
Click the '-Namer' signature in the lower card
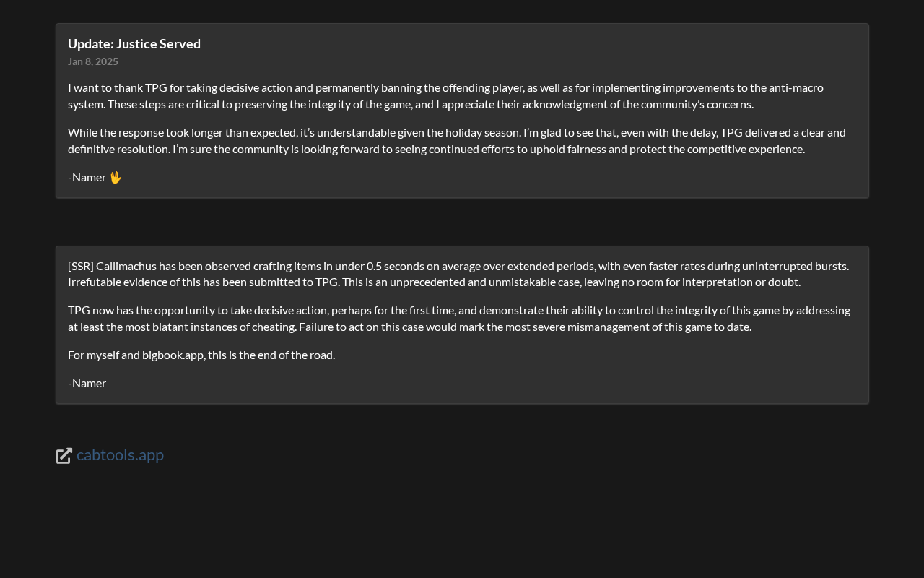coord(87,383)
